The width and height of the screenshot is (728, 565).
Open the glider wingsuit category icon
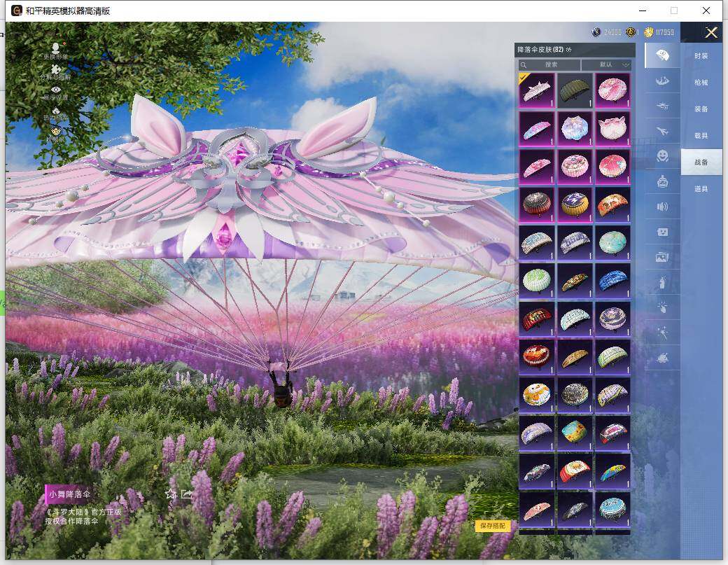pos(662,81)
